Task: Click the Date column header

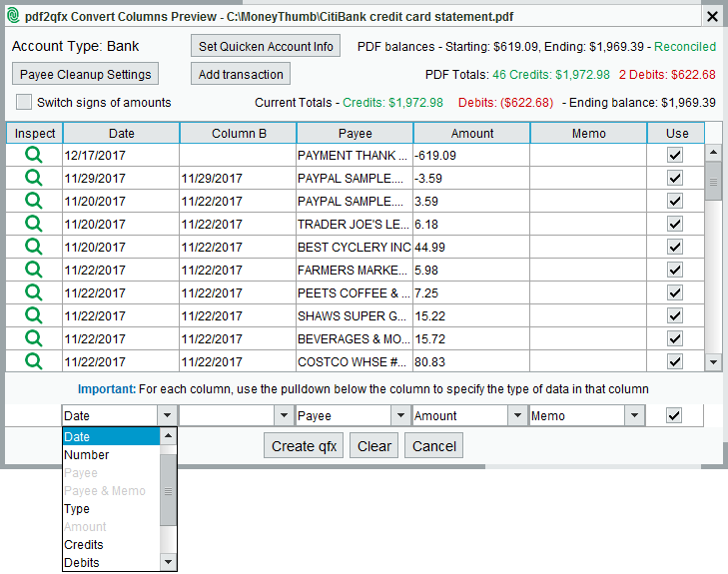Action: pyautogui.click(x=121, y=133)
